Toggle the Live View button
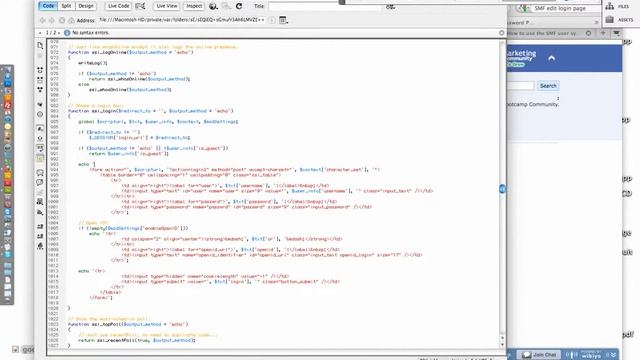This screenshot has width=640, height=360. coord(167,6)
